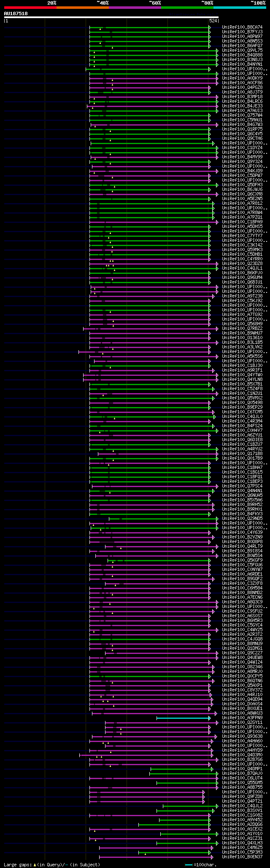
Task: Select hit label UniRef100_C5P3M3
Action: (x=242, y=852)
